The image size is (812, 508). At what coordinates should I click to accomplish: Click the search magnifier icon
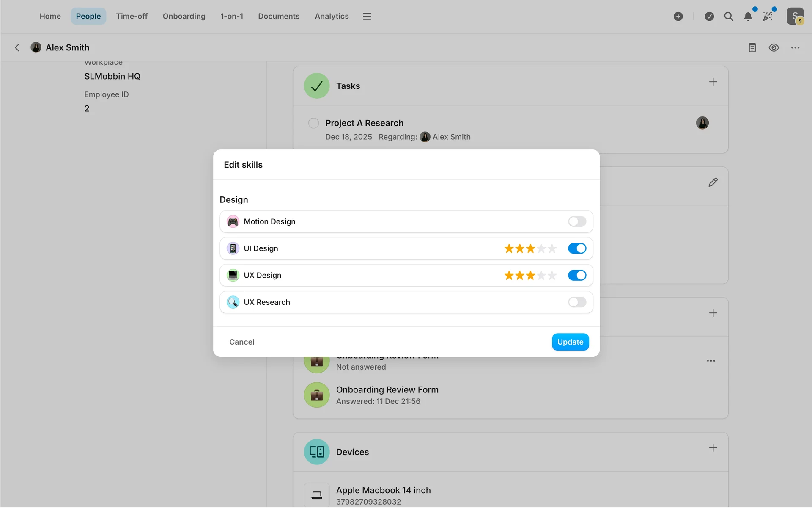pos(728,17)
